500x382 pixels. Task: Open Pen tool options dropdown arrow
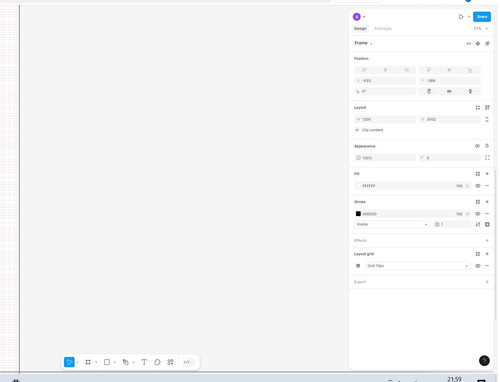[134, 362]
